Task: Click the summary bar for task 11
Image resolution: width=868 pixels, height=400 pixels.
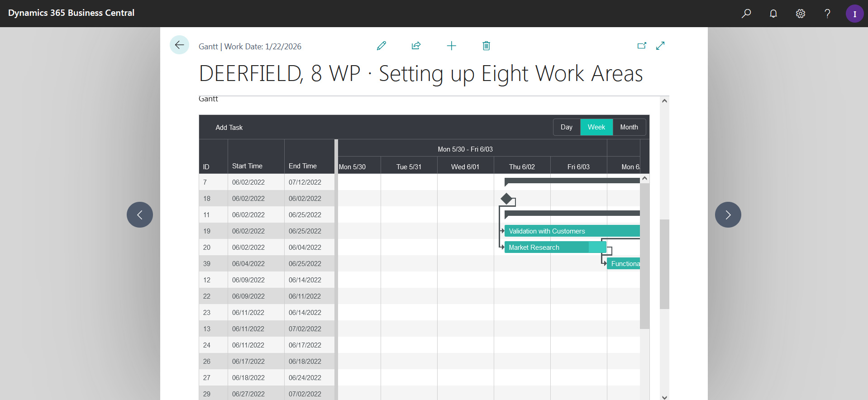Action: (572, 214)
